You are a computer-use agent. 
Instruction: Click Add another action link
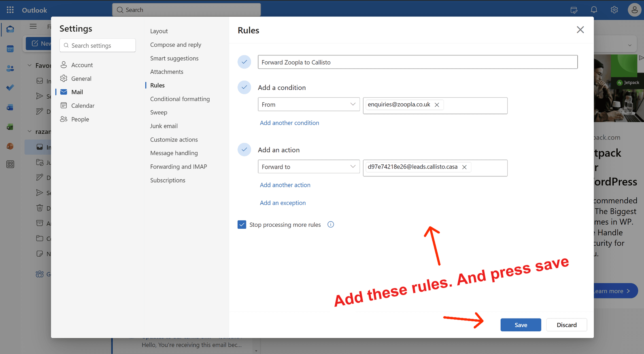click(x=285, y=185)
